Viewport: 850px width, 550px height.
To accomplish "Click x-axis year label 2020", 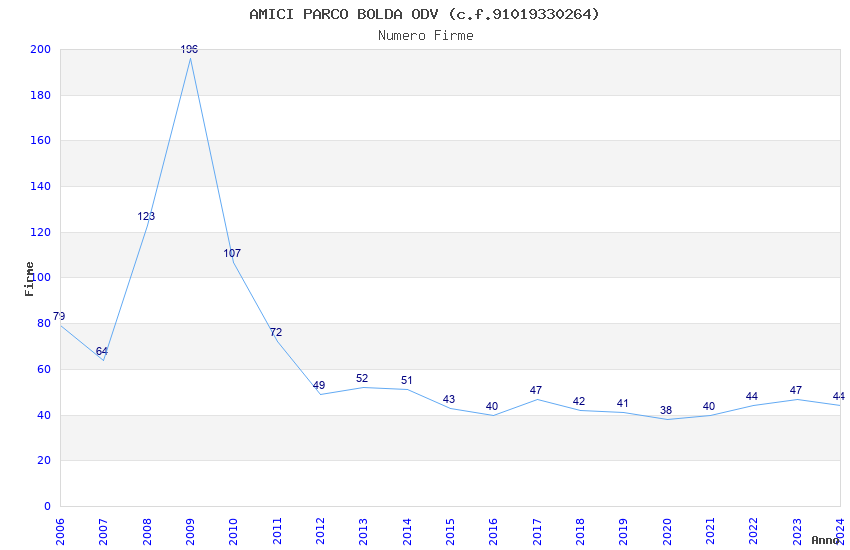I will coord(667,532).
